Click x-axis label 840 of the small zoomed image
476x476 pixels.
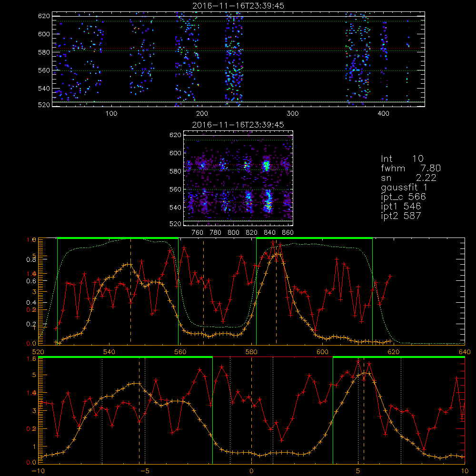click(x=269, y=233)
